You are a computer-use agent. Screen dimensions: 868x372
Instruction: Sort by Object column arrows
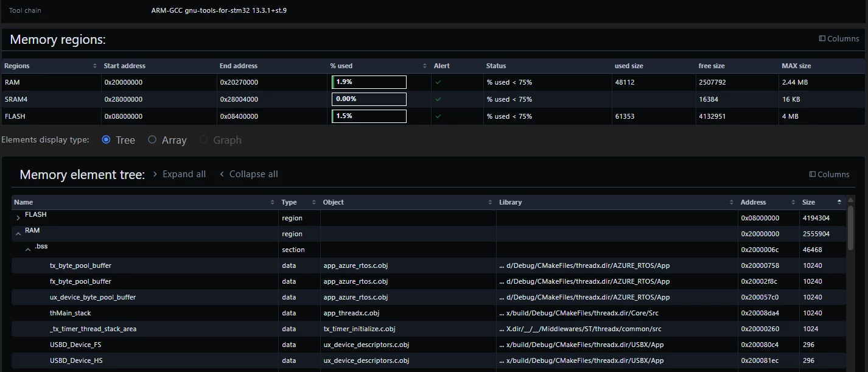click(490, 202)
